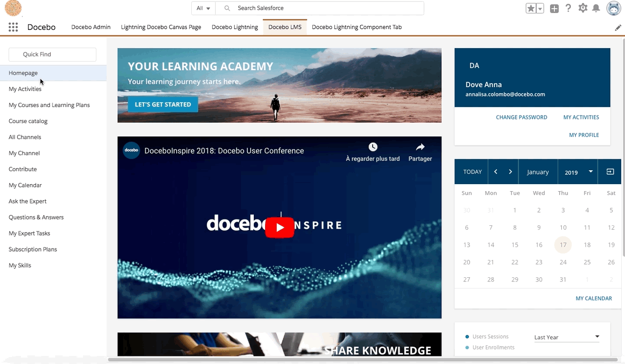This screenshot has height=364, width=625.
Task: Open the Salesforce App Launcher waffle icon
Action: [13, 27]
